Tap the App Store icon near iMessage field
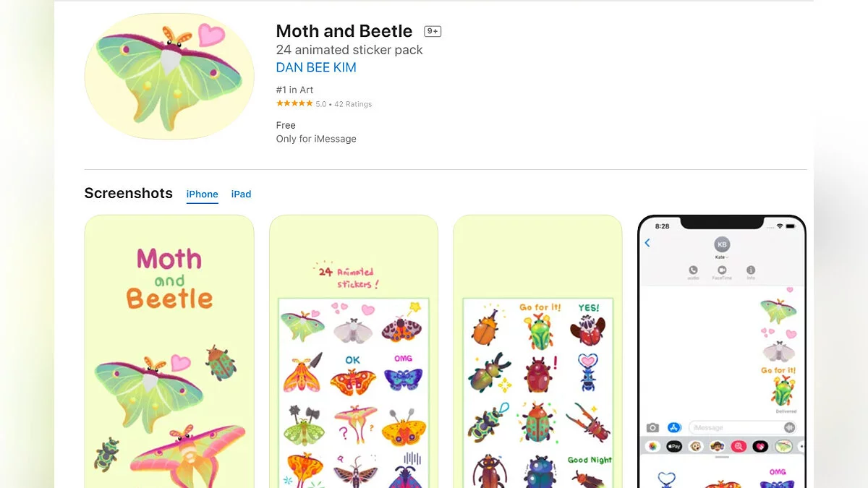 [674, 428]
